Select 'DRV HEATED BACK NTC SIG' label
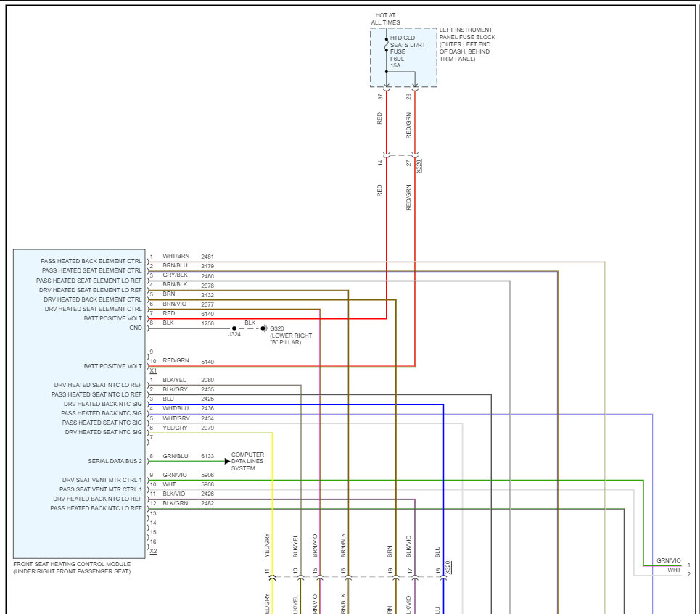 [x=103, y=404]
